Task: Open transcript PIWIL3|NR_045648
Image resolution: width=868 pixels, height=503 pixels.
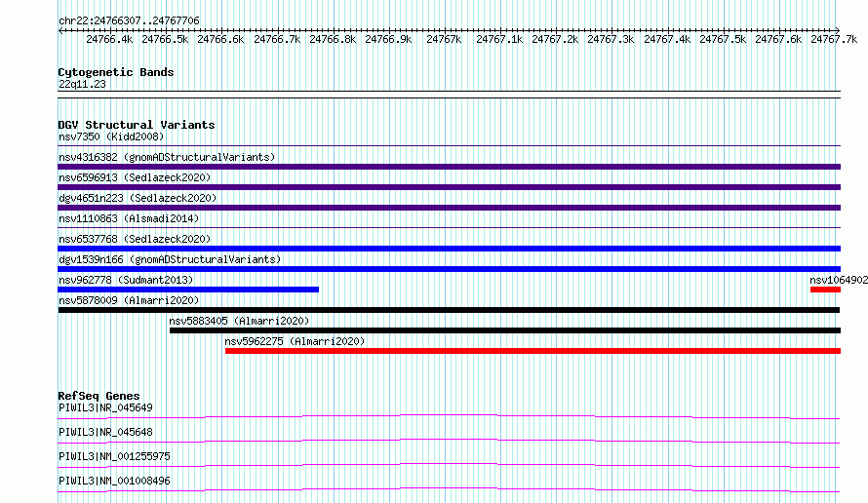Action: click(105, 432)
